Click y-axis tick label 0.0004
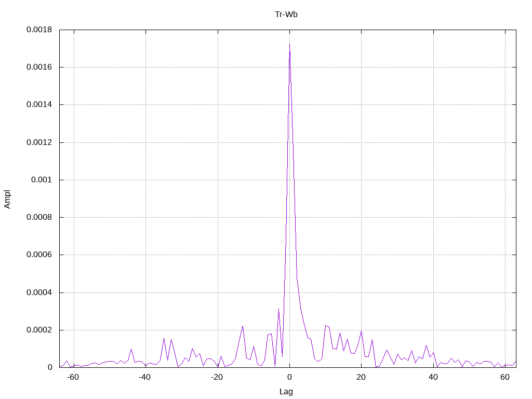The image size is (532, 399). 39,292
